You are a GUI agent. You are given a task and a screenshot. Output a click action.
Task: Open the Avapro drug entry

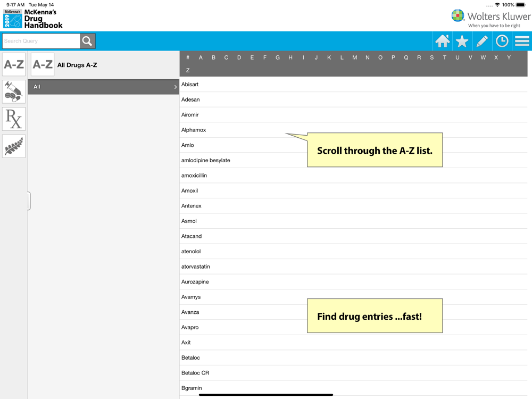(x=353, y=327)
